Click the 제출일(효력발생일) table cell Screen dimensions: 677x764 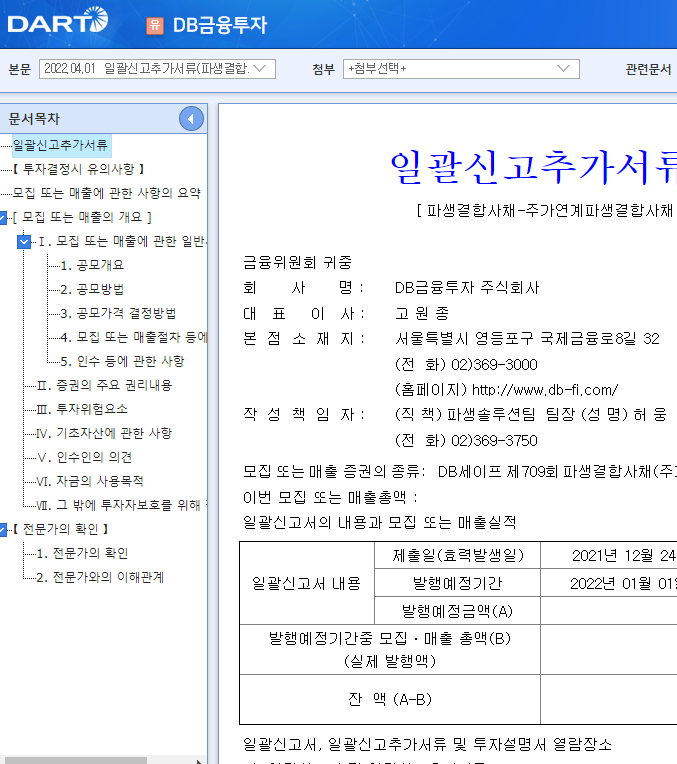[458, 555]
